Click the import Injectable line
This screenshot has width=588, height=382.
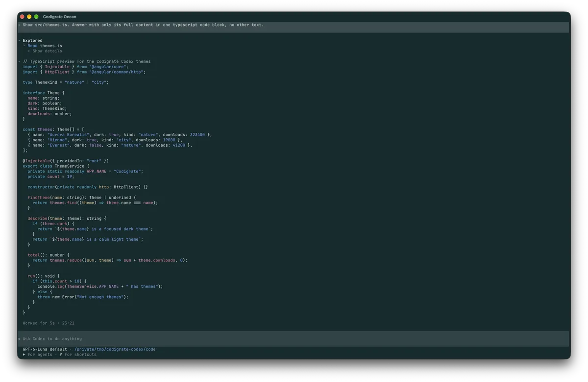(x=75, y=67)
